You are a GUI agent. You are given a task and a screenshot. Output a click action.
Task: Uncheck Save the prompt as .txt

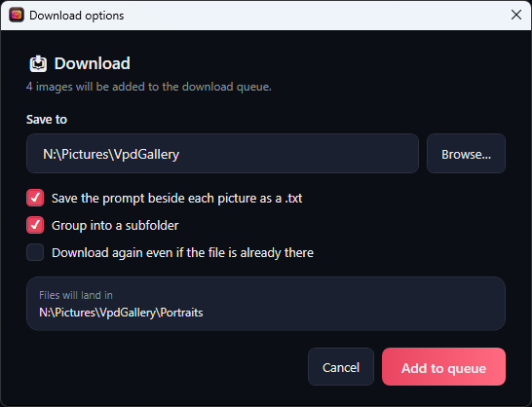(x=35, y=198)
